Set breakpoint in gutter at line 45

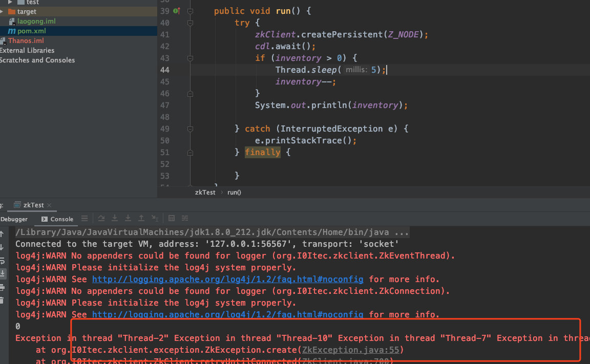[177, 81]
